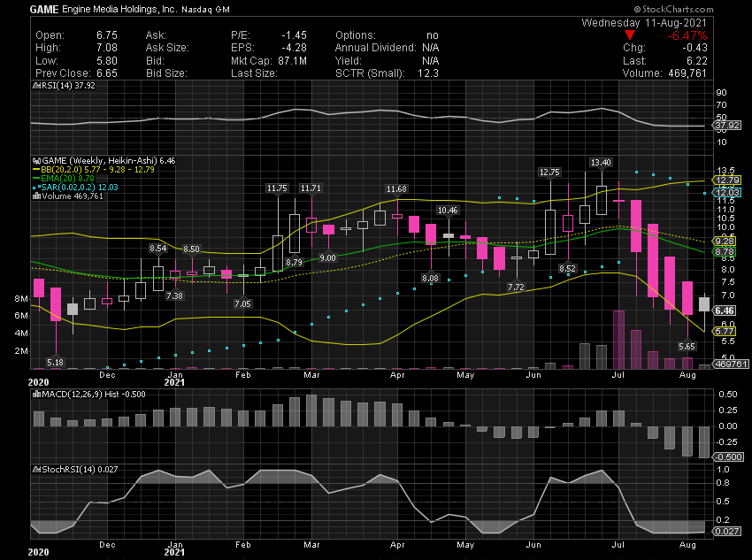Click the Last price 6.22

pos(696,61)
